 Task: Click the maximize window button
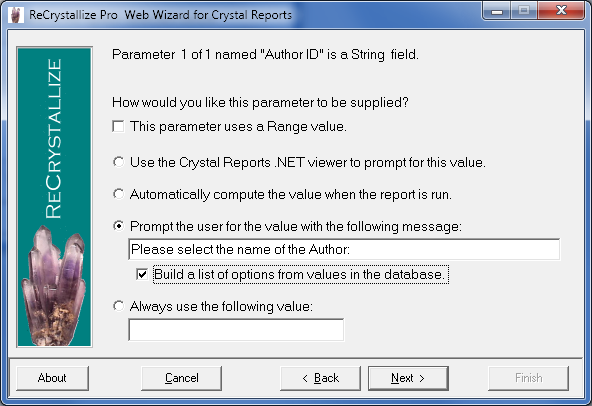click(x=524, y=11)
